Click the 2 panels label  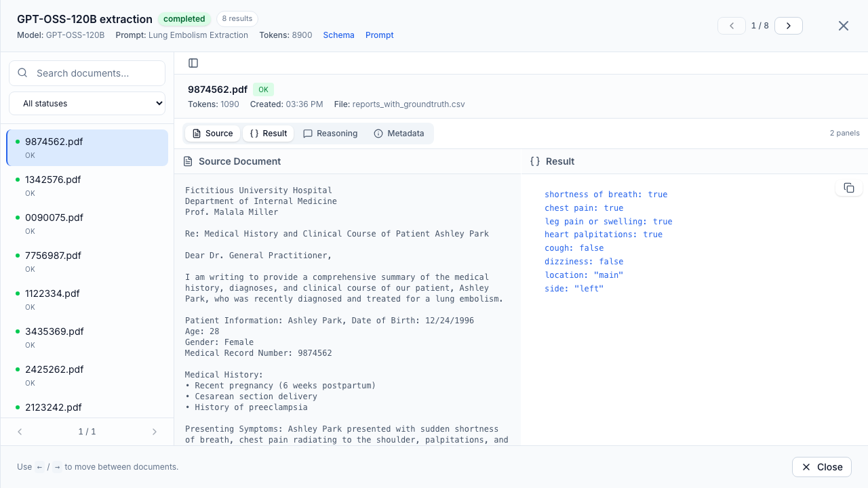(845, 134)
